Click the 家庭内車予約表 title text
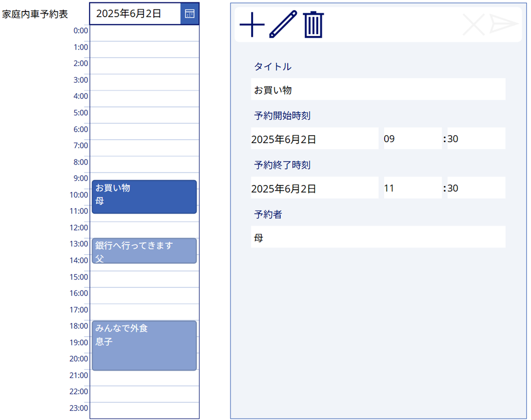Screen dimensions: 531x420 [x=35, y=14]
